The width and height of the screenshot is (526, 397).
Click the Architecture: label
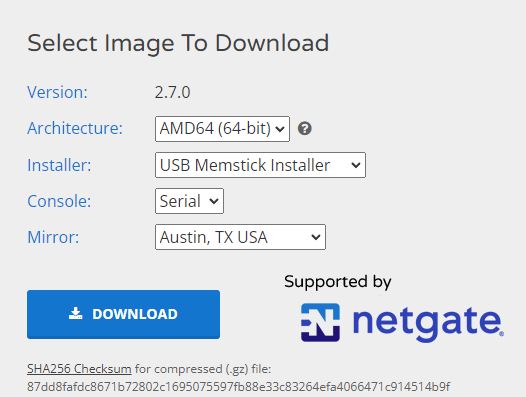75,129
